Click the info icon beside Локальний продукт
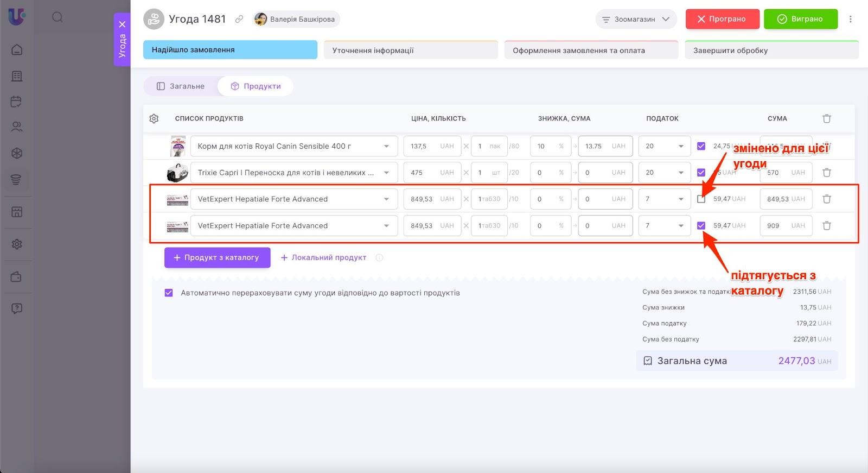868x473 pixels. click(x=379, y=258)
